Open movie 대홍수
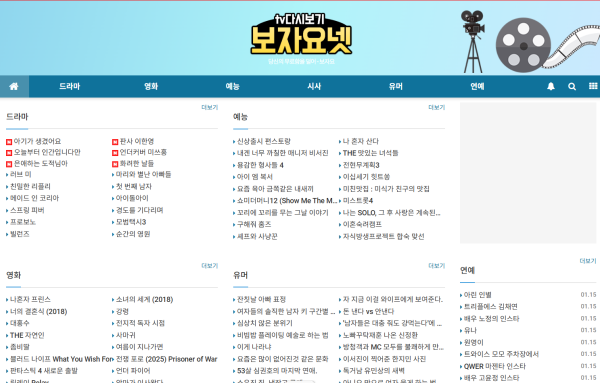 (20, 323)
